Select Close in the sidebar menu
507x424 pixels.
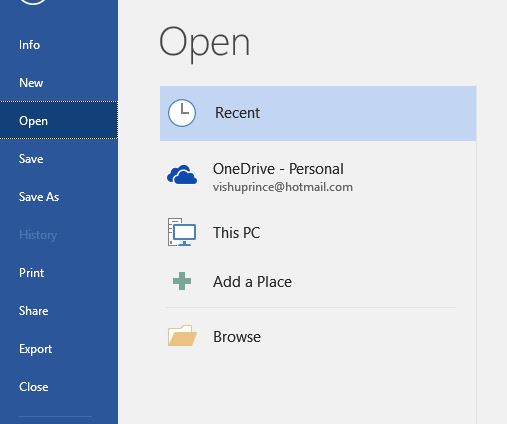(x=34, y=387)
